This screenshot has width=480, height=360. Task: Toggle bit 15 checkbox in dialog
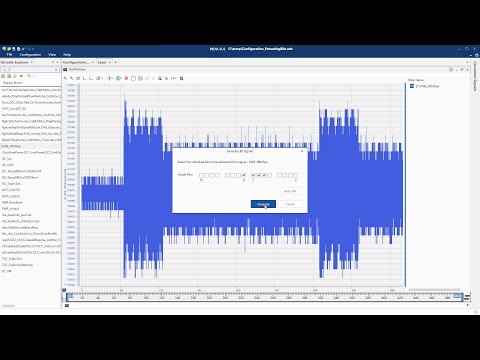[201, 175]
